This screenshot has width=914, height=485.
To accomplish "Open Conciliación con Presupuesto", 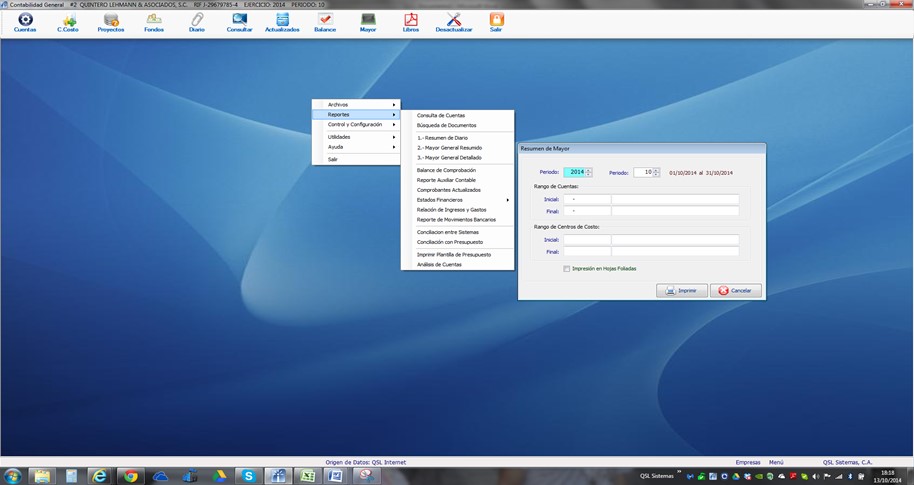I will (458, 242).
